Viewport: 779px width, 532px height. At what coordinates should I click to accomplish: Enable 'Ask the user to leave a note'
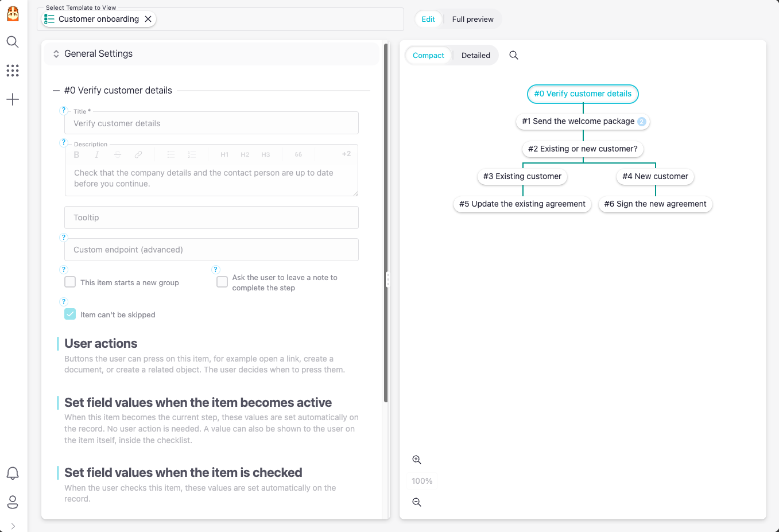[x=222, y=282]
